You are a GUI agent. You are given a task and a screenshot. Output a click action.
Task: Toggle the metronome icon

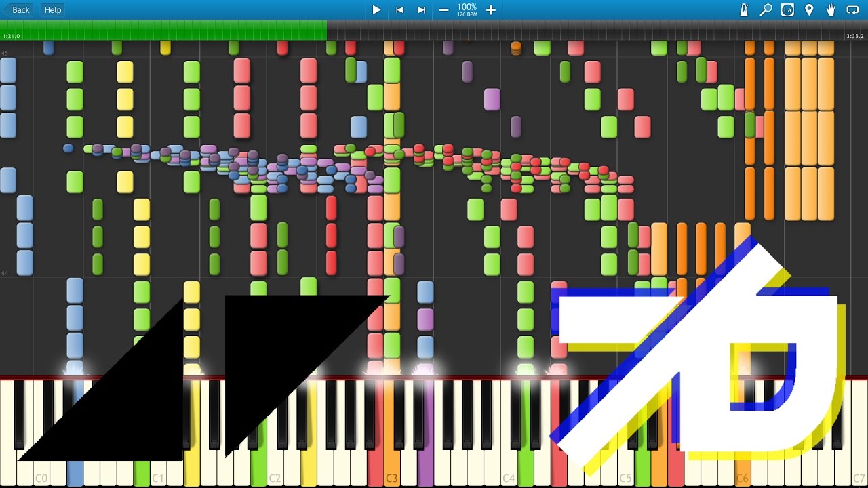[744, 9]
